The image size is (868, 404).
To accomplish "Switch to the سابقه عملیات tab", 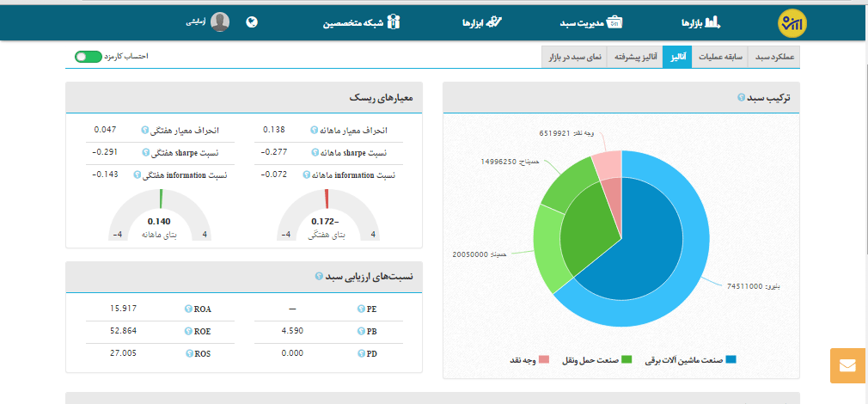I will 719,57.
